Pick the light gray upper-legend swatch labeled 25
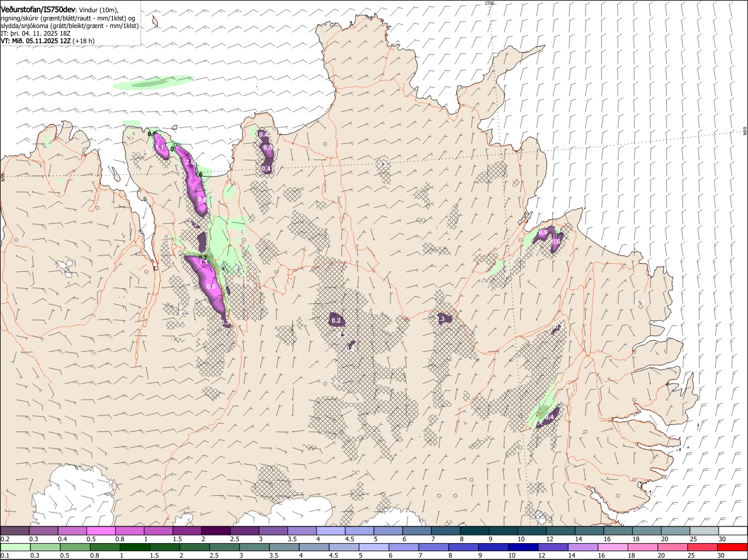This screenshot has height=560, width=748. 704,530
